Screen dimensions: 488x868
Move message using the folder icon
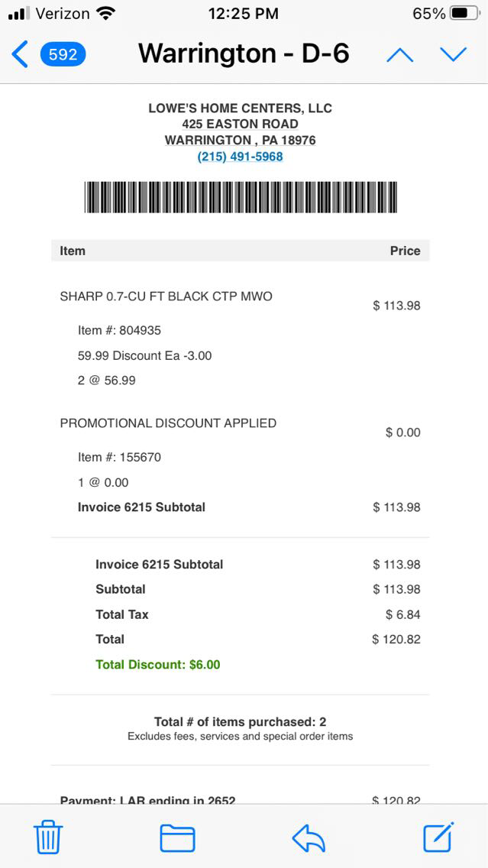(x=177, y=837)
